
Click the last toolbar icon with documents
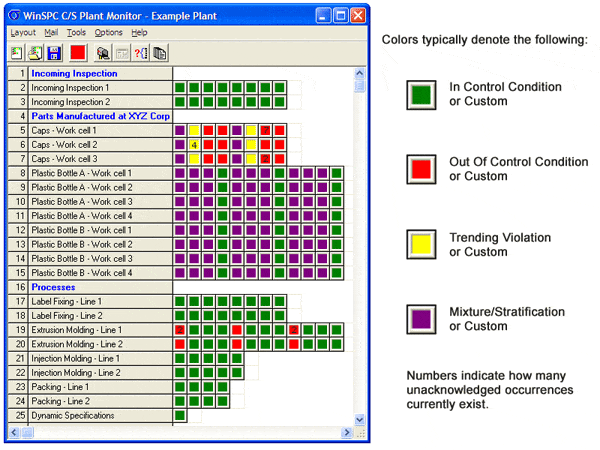point(160,52)
